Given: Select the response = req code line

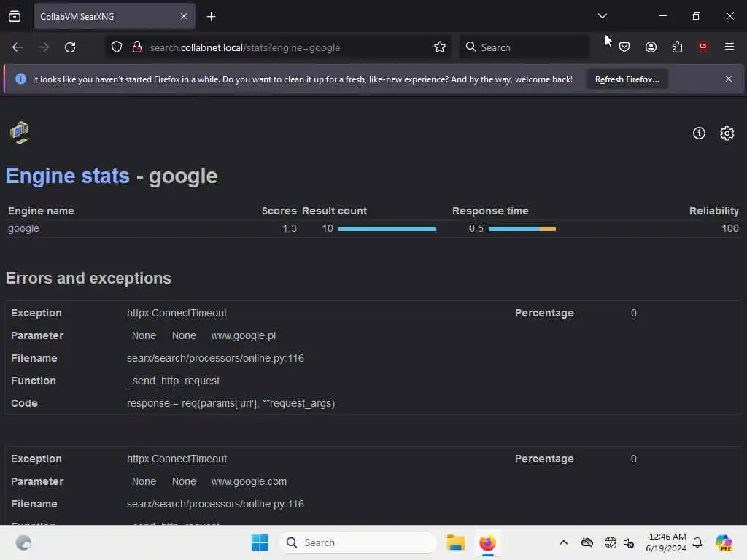Looking at the screenshot, I should pos(231,403).
